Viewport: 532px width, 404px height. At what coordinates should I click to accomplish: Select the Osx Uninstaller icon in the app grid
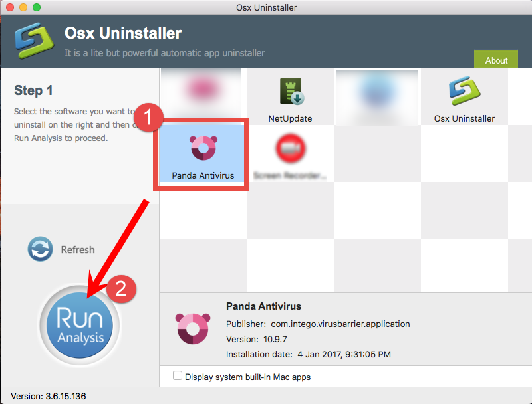[x=465, y=94]
